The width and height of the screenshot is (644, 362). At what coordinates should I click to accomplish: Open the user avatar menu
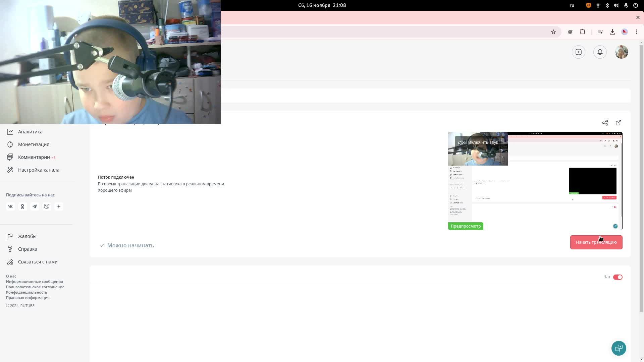click(621, 52)
